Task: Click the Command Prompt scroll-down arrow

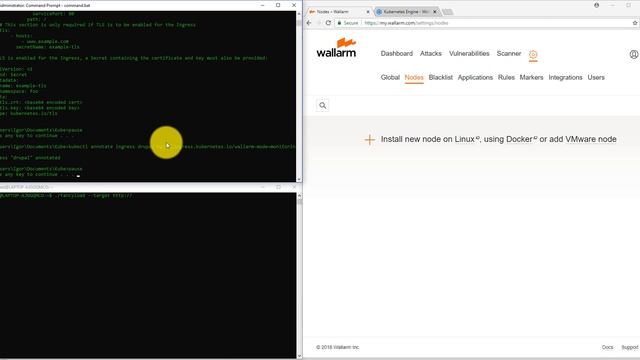Action: click(299, 179)
